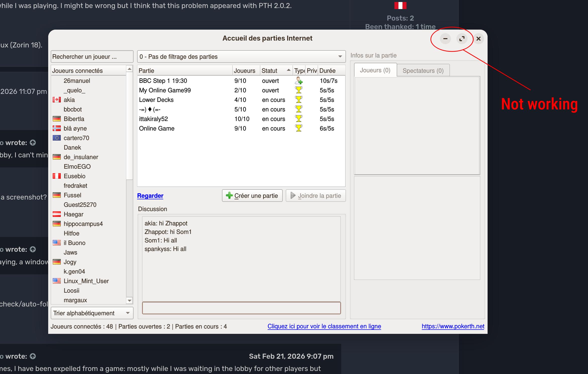The width and height of the screenshot is (588, 374).
Task: Click the EU flag beside cartero70
Action: coord(57,138)
